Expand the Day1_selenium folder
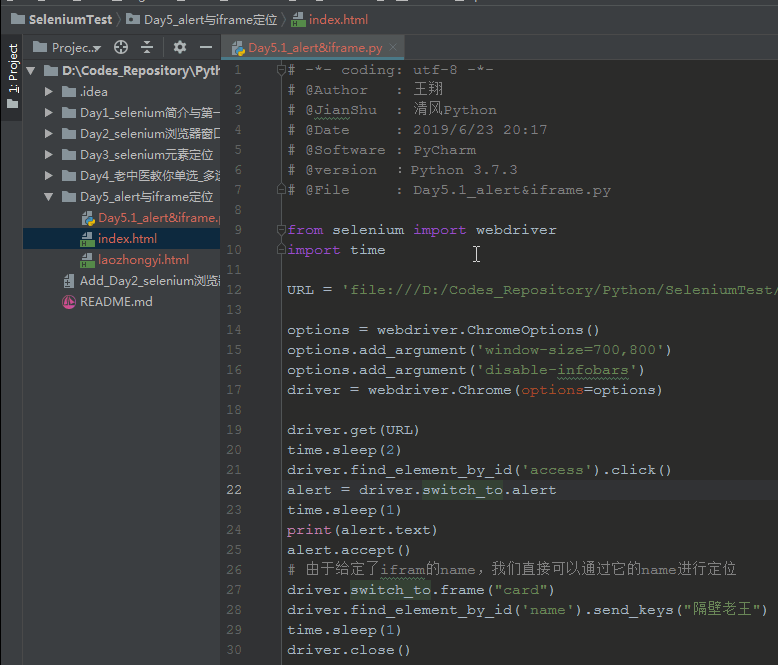This screenshot has width=778, height=665. point(49,113)
